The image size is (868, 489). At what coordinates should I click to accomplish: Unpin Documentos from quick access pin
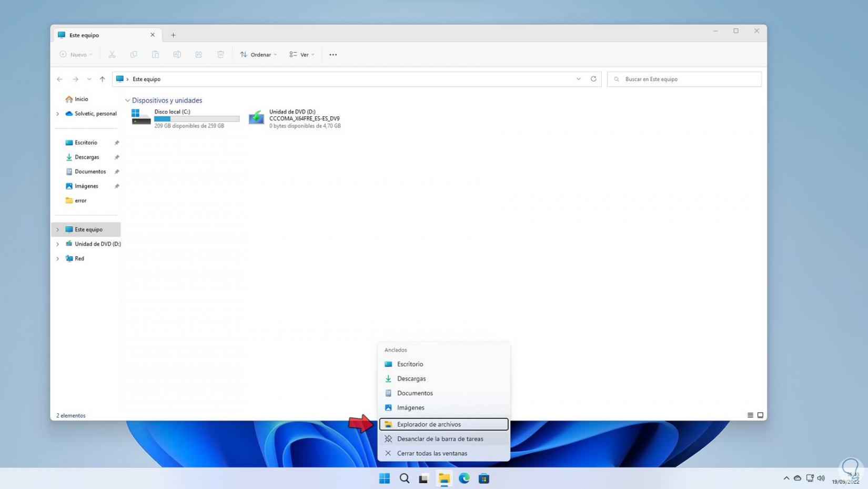coord(117,172)
